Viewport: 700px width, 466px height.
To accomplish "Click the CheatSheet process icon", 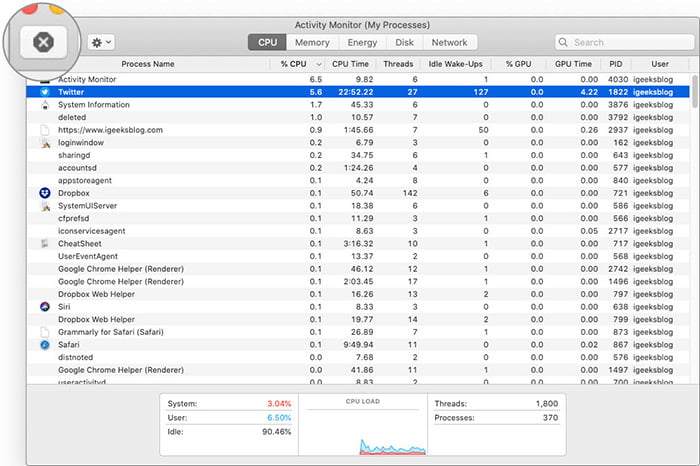I will point(45,244).
